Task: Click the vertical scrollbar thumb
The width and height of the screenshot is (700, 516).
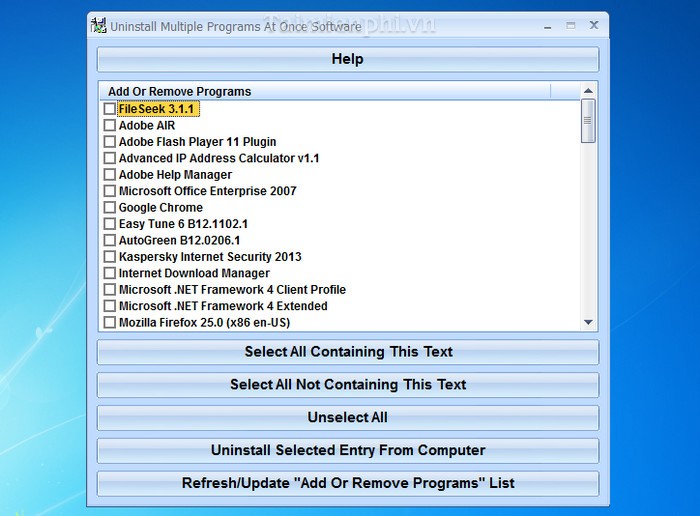Action: tap(588, 121)
